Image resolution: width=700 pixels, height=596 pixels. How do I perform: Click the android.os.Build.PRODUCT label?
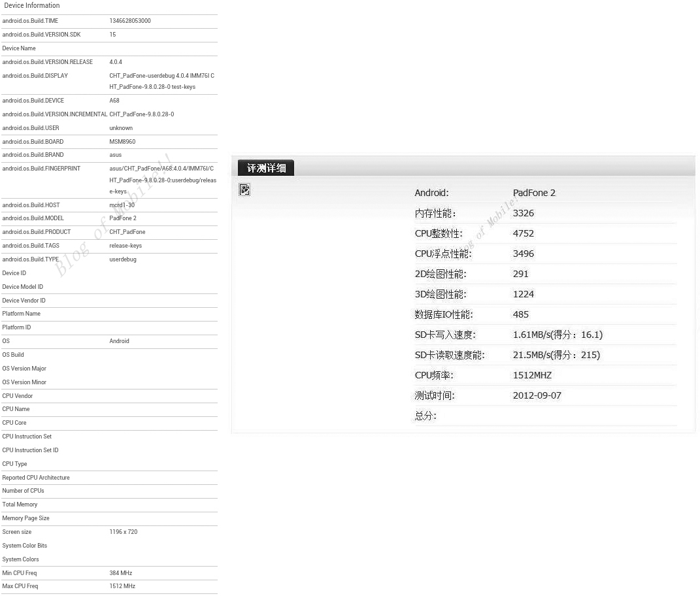coord(36,232)
